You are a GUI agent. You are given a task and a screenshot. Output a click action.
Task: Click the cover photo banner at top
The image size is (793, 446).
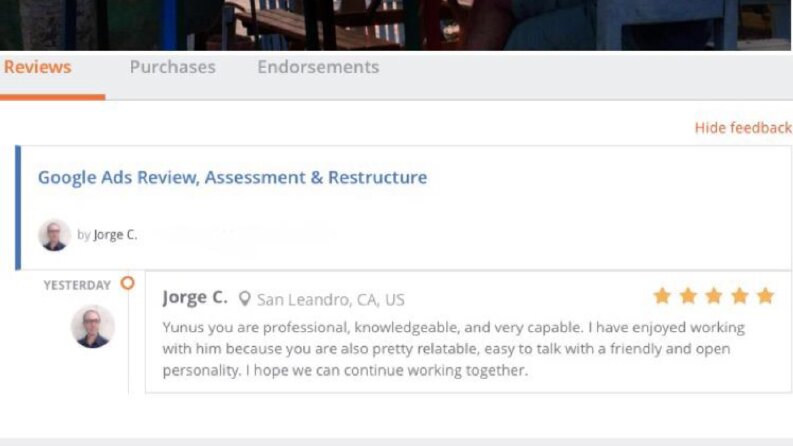[x=395, y=25]
